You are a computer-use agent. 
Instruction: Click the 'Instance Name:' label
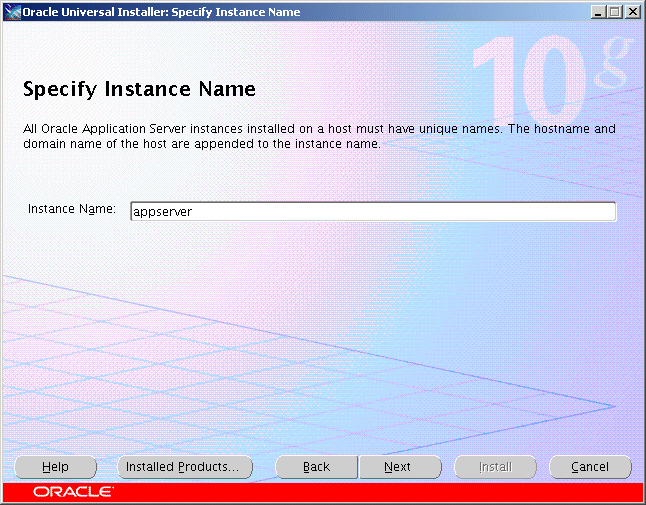(72, 209)
